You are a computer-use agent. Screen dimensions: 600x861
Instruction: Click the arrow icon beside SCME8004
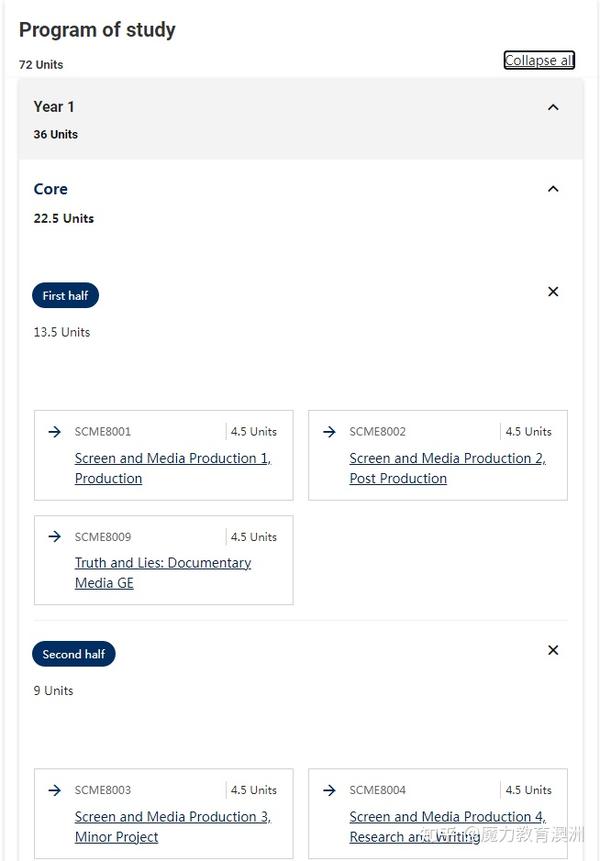329,790
